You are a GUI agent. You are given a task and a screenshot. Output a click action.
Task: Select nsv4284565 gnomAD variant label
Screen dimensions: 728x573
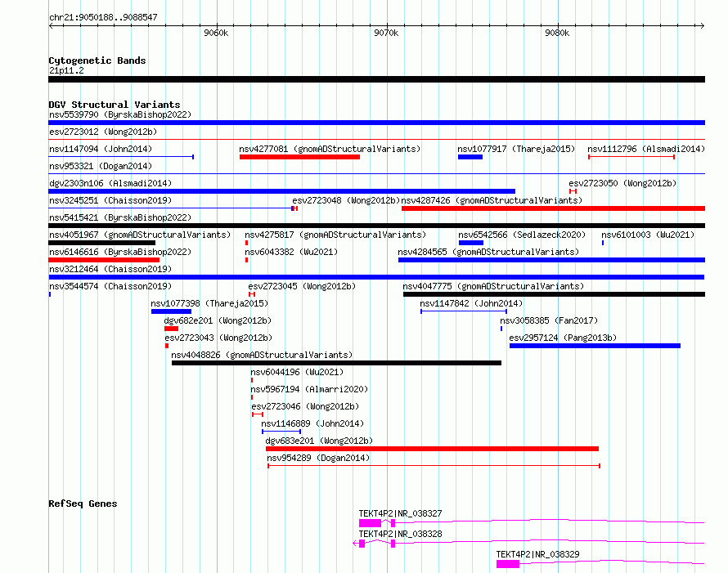(x=488, y=252)
